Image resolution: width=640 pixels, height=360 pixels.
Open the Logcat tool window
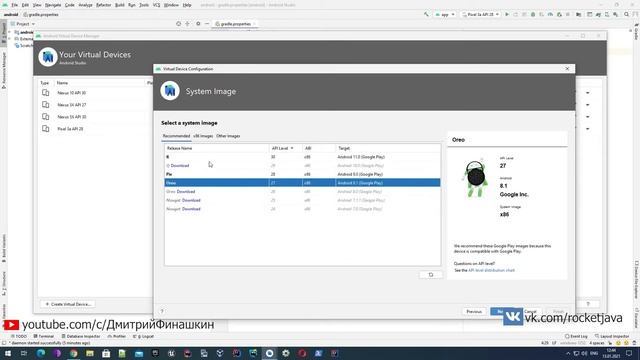pos(143,336)
